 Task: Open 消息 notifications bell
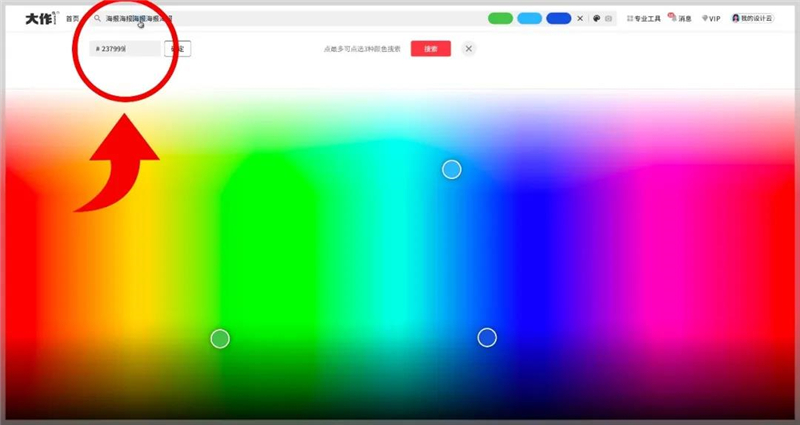(673, 18)
